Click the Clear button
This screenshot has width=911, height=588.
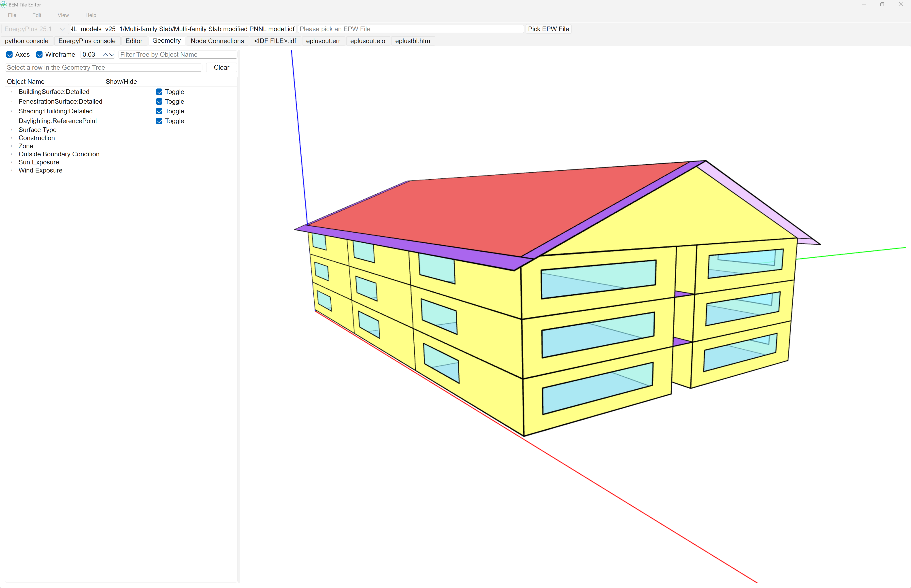point(221,68)
